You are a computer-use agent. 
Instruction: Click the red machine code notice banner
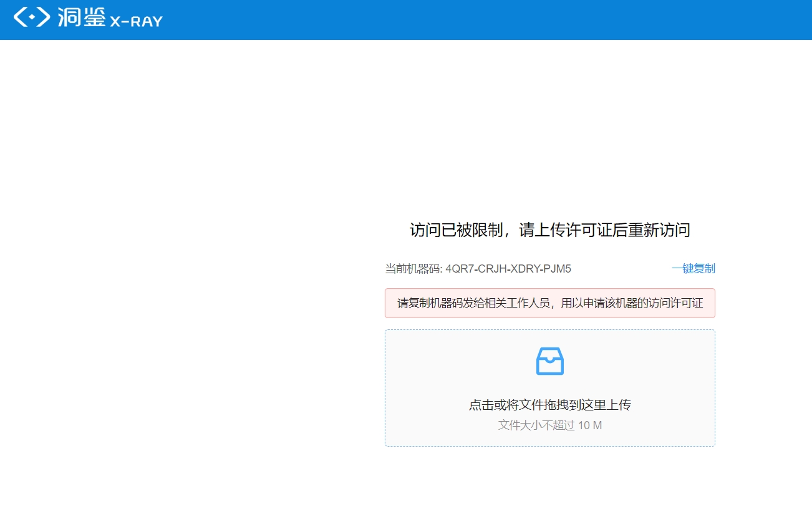pos(549,303)
